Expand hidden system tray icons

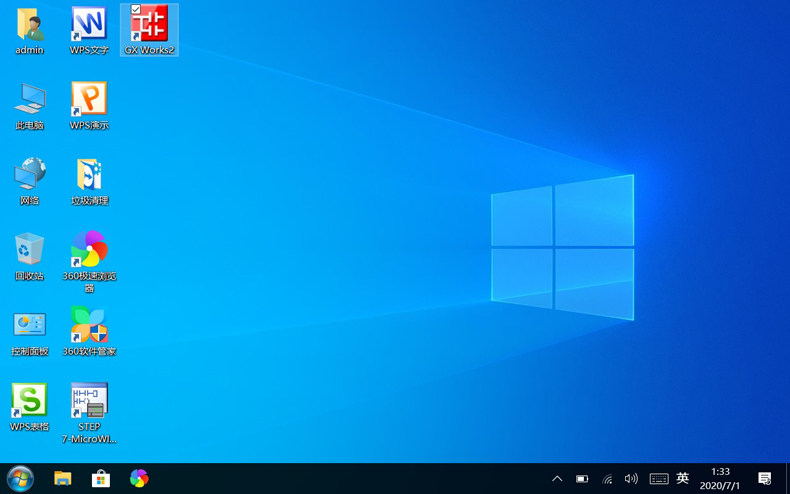tap(557, 478)
